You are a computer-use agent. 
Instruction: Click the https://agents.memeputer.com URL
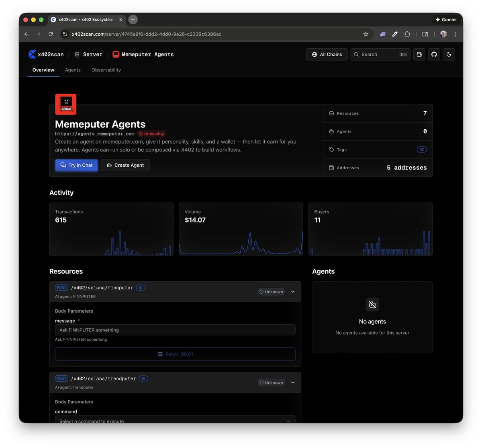[95, 134]
